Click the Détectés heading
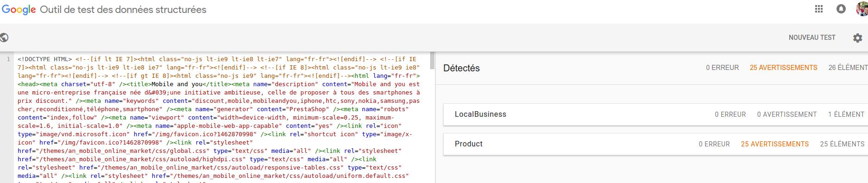 point(461,68)
